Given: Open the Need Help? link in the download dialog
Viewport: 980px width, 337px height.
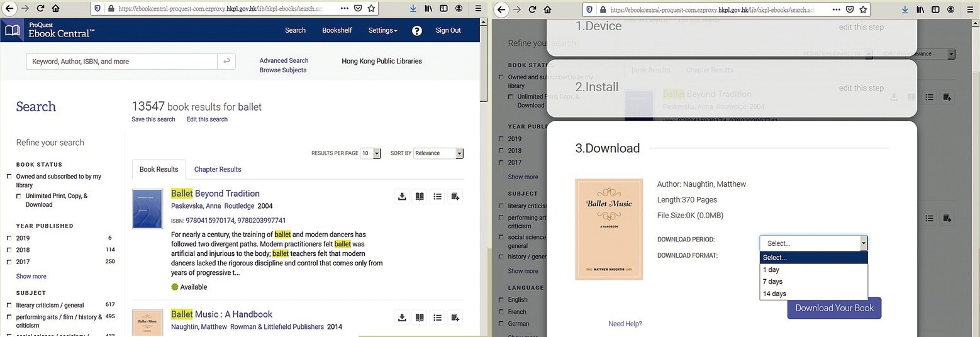Looking at the screenshot, I should [x=625, y=324].
